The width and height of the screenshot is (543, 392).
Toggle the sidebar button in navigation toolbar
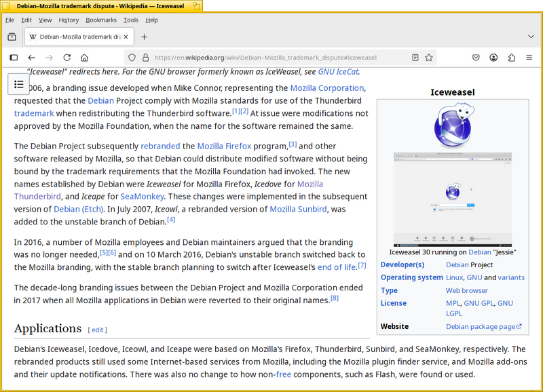coord(14,58)
